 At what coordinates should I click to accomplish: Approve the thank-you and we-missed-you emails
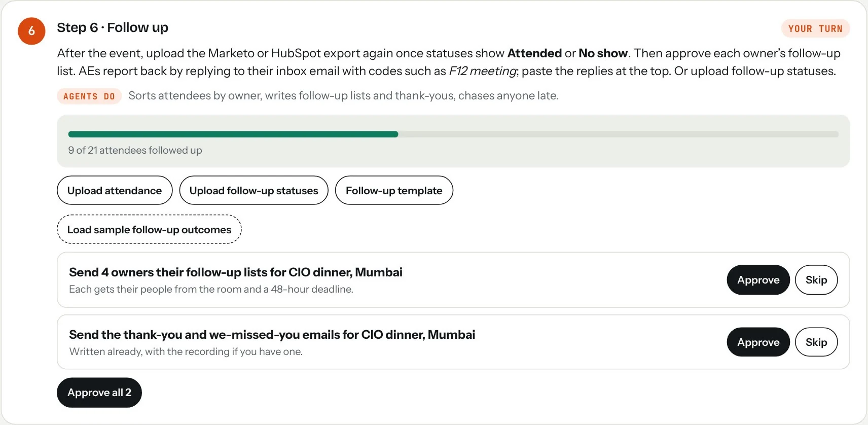click(x=758, y=342)
